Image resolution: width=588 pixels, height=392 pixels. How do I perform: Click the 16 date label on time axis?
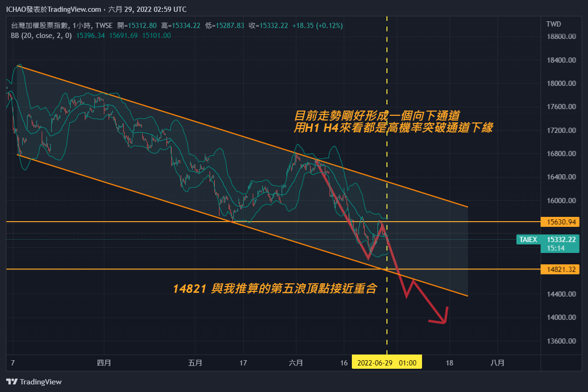pos(344,363)
